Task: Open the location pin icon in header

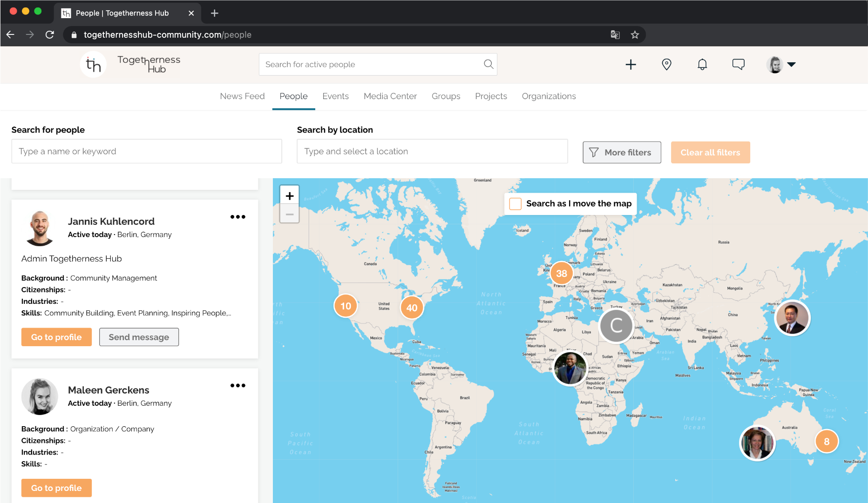Action: [666, 64]
